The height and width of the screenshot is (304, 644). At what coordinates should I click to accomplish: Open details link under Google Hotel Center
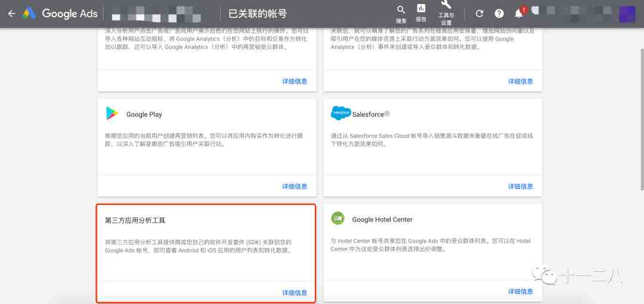(x=521, y=291)
